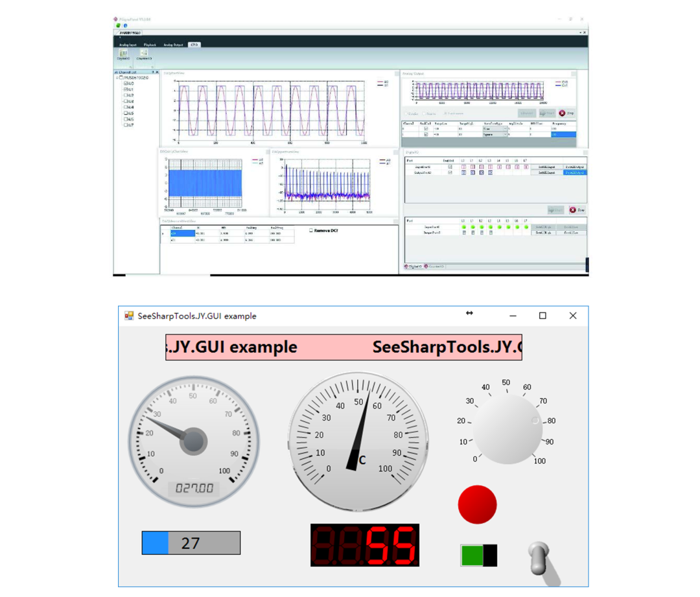
Task: Click the app icon in SeeSharpTools window title
Action: click(x=129, y=316)
